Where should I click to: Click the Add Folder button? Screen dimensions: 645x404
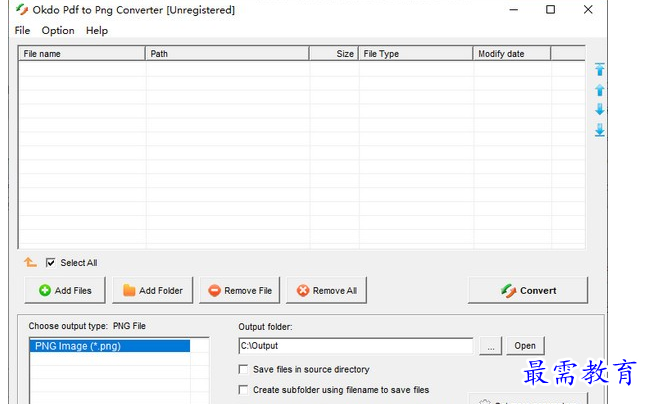pyautogui.click(x=153, y=290)
